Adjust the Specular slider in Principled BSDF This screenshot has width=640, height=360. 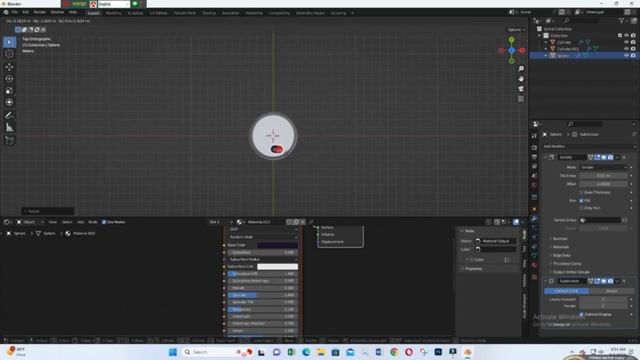262,295
